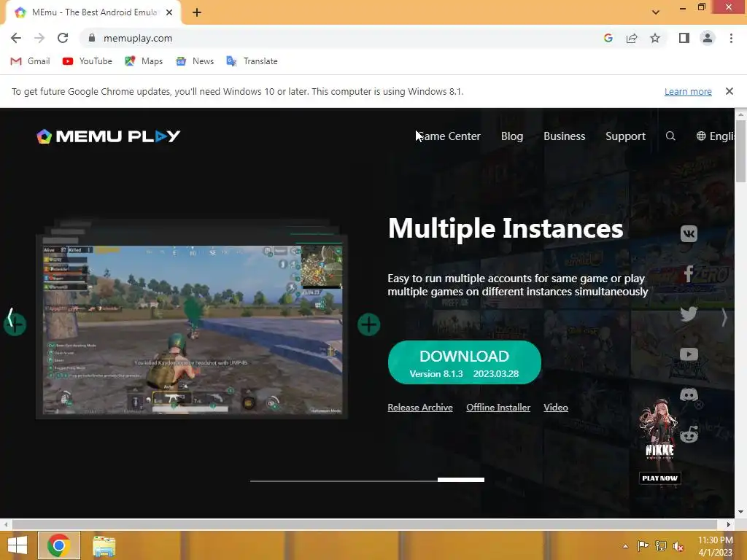The width and height of the screenshot is (747, 560).
Task: Click the green DOWNLOAD button
Action: tap(465, 362)
